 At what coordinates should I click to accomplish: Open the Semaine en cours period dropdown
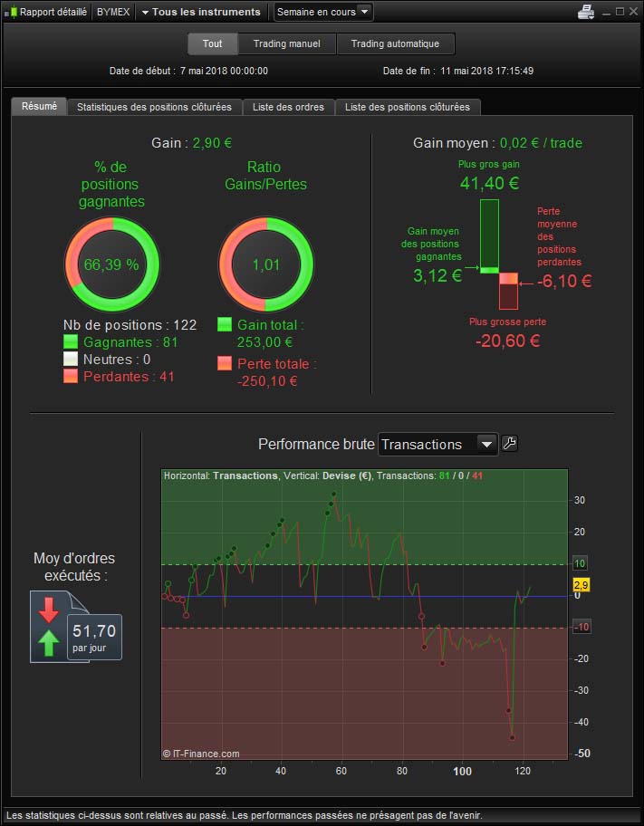click(x=322, y=12)
